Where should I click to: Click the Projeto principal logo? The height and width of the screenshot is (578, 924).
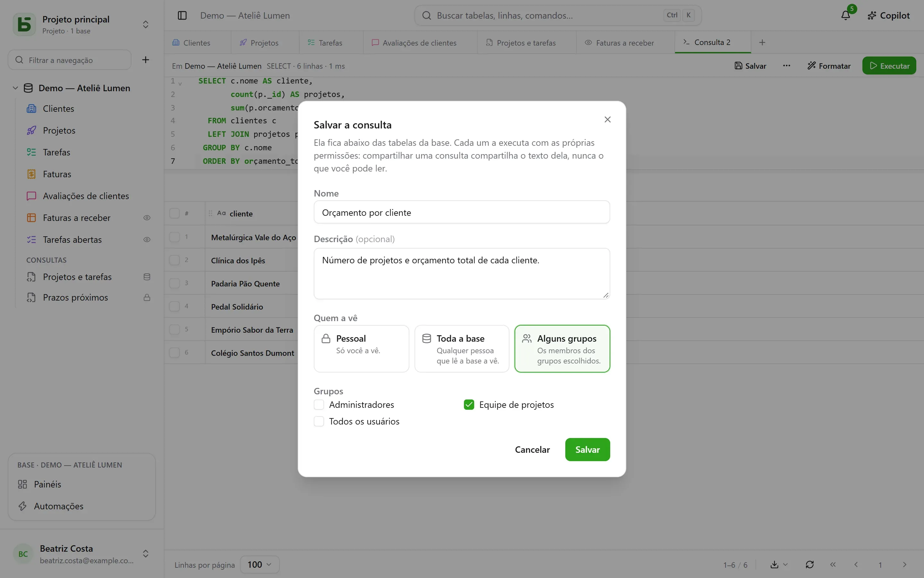[x=24, y=24]
